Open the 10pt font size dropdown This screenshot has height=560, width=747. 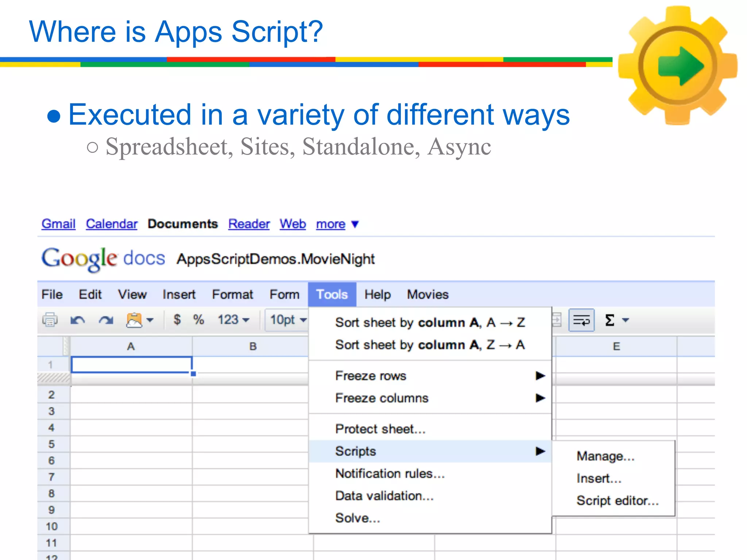tap(287, 320)
